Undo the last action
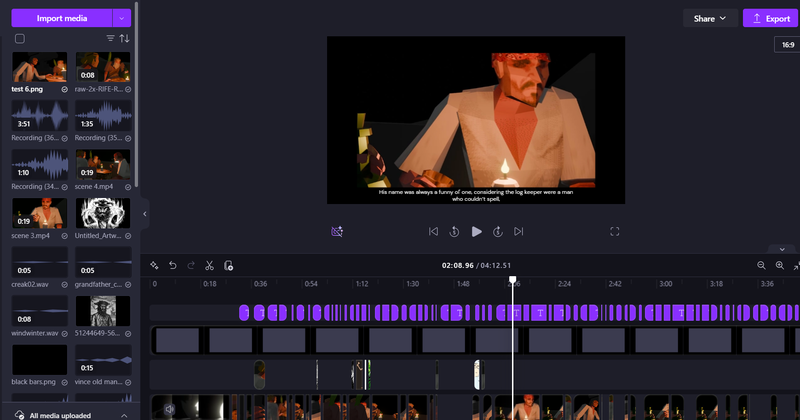Screen dimensions: 800x420 tap(172, 265)
